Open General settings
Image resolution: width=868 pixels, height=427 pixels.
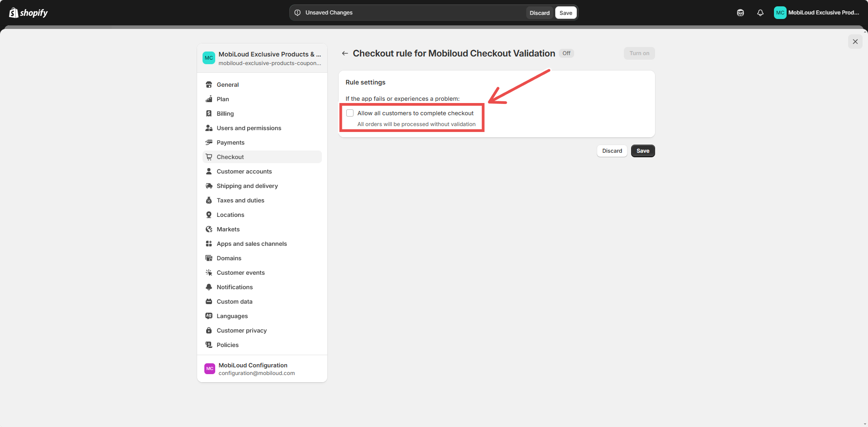coord(262,84)
